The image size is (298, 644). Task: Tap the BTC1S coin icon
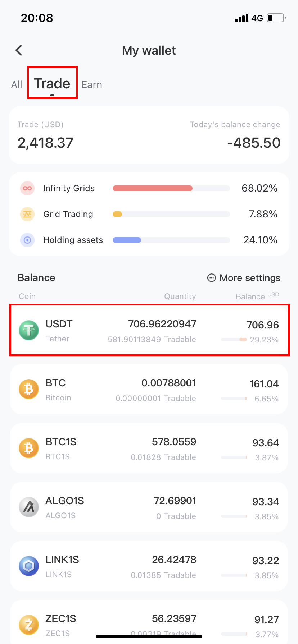(x=29, y=448)
